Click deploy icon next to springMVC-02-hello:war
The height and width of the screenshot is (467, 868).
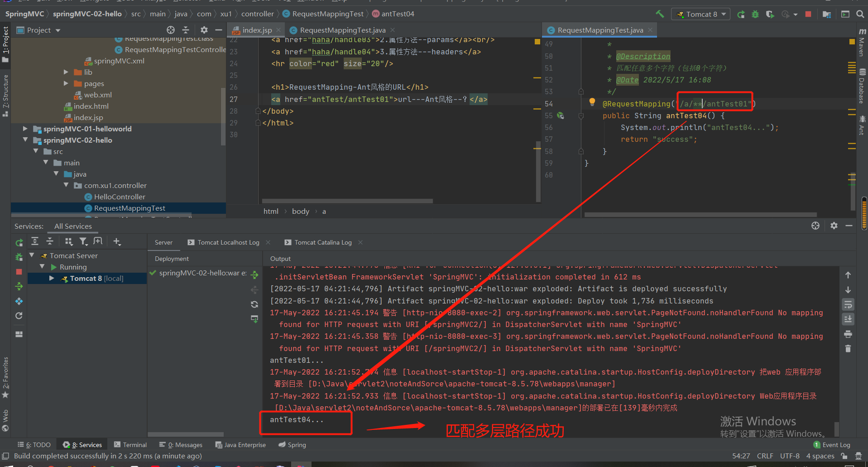tap(254, 275)
